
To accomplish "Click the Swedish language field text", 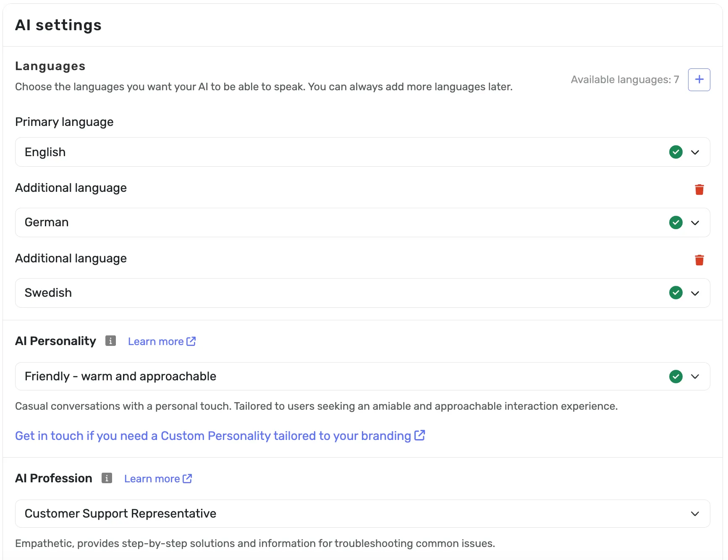I will pos(48,293).
